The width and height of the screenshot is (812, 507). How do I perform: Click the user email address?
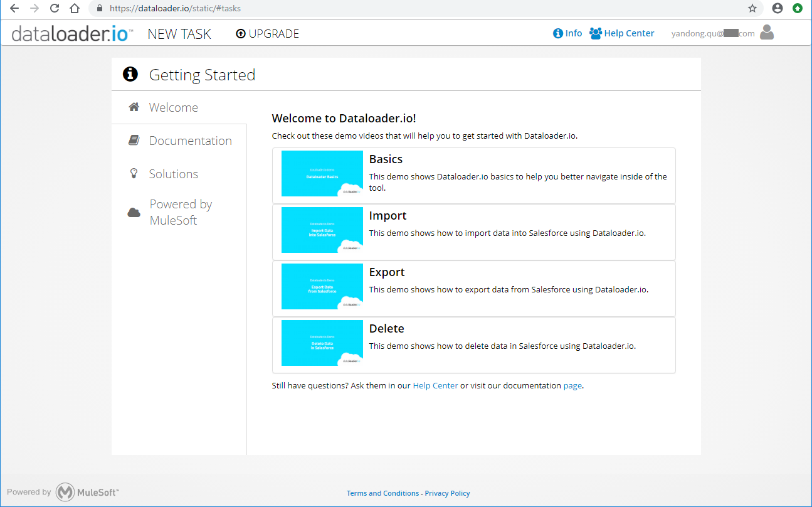pyautogui.click(x=713, y=34)
